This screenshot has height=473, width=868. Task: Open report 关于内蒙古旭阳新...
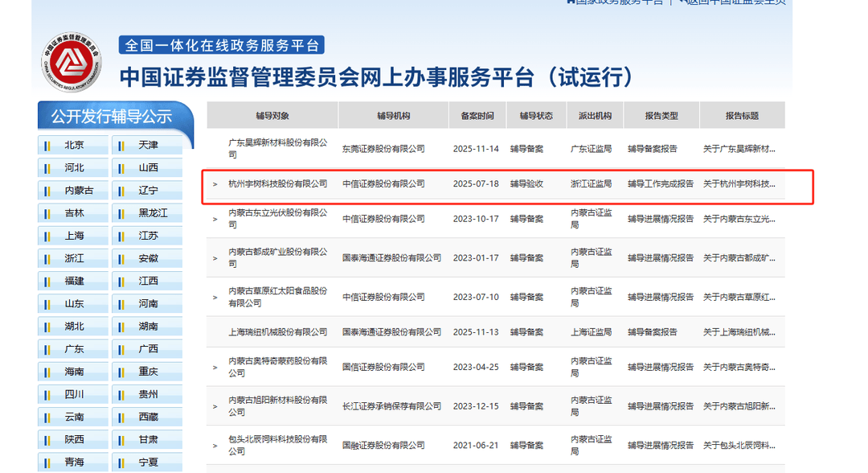coord(739,406)
